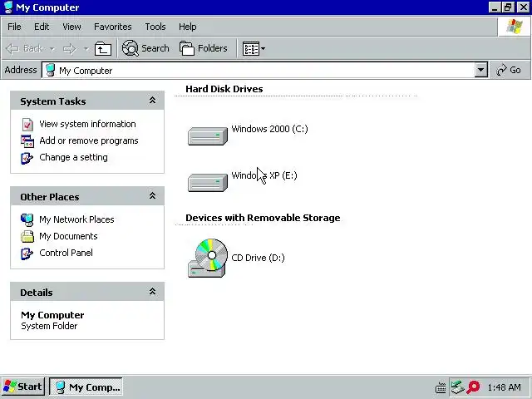Image resolution: width=532 pixels, height=399 pixels.
Task: Expand the Address bar dropdown list
Action: click(480, 70)
